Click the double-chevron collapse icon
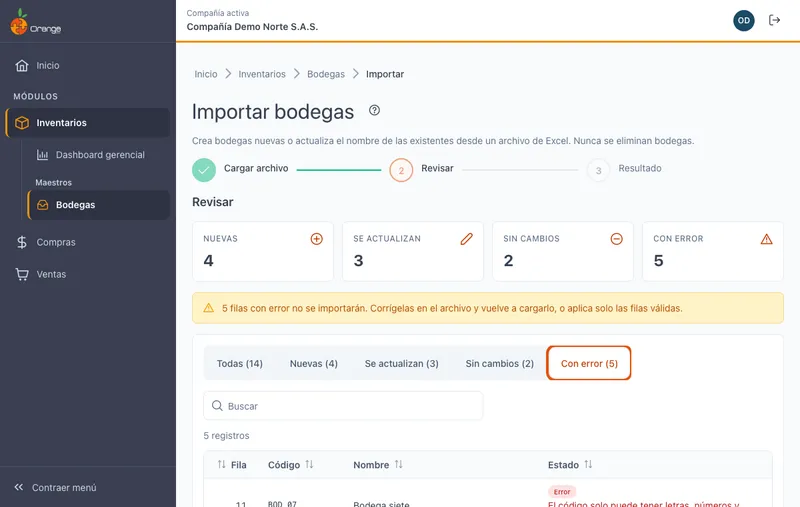The height and width of the screenshot is (507, 800). click(x=19, y=487)
